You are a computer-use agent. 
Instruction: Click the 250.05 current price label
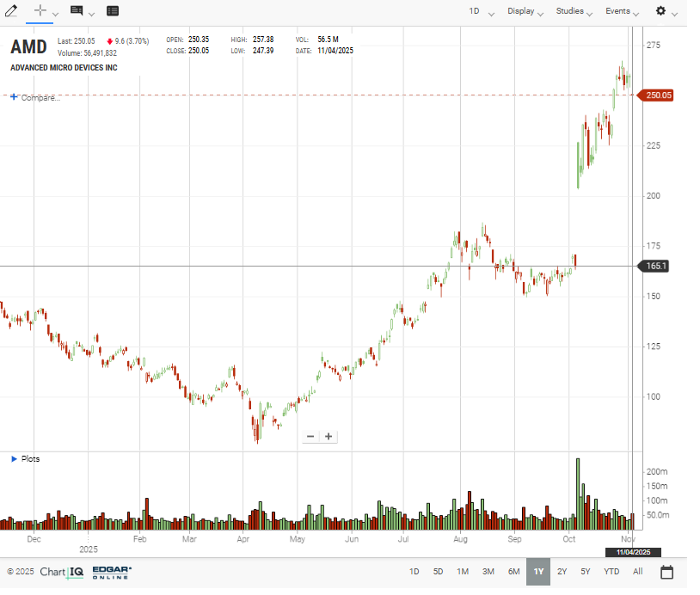658,95
